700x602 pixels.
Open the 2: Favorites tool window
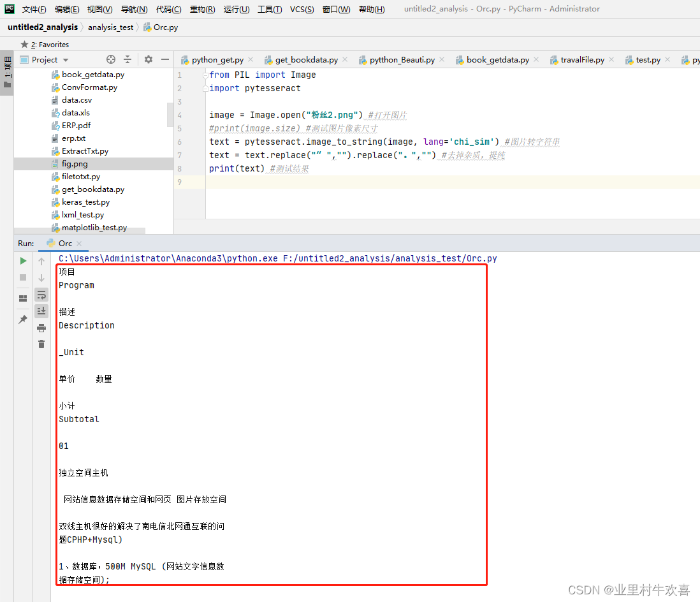tap(45, 45)
